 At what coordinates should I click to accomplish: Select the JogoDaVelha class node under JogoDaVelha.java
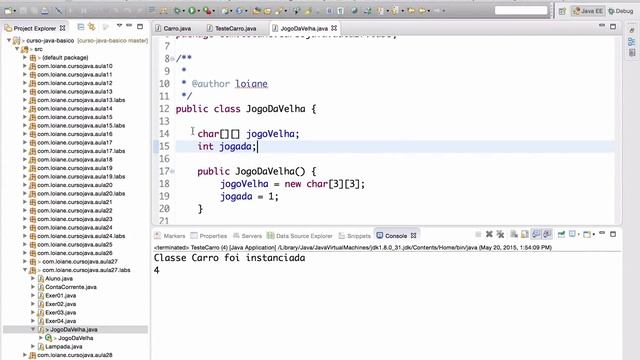pyautogui.click(x=76, y=338)
